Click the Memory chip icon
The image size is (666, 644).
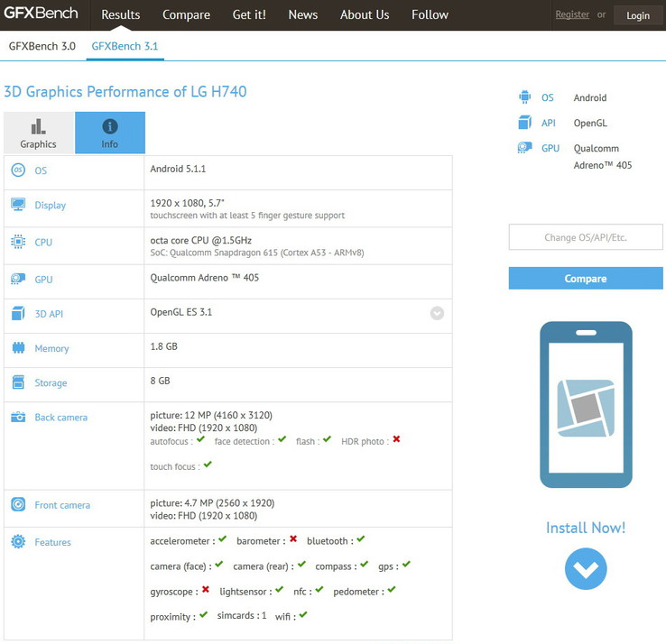pyautogui.click(x=18, y=347)
